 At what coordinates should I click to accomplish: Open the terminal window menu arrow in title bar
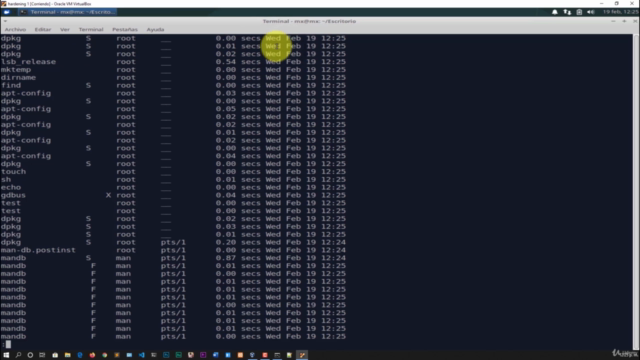click(5, 21)
